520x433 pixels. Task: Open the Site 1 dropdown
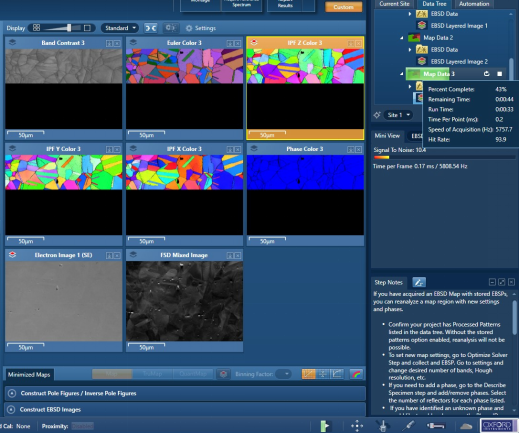(x=398, y=115)
